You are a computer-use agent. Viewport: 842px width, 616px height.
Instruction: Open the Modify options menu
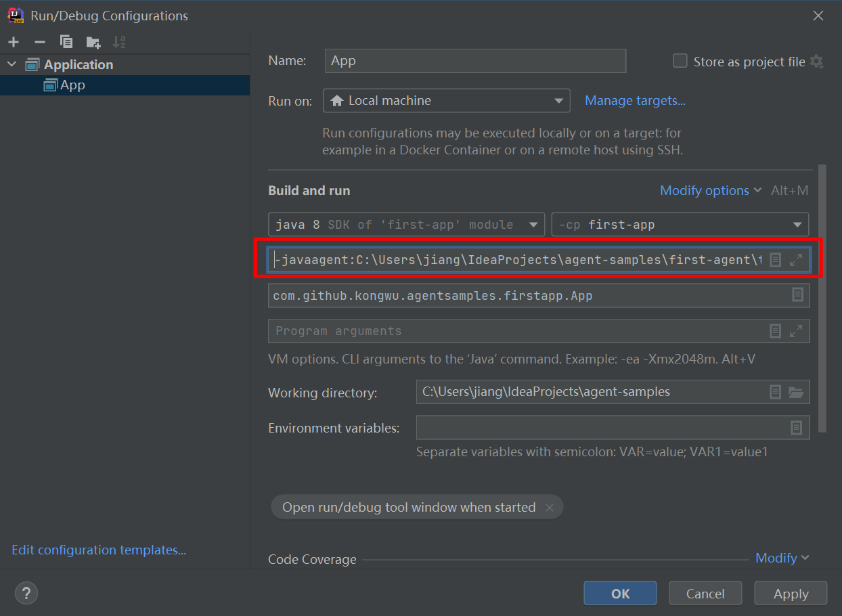click(x=711, y=191)
